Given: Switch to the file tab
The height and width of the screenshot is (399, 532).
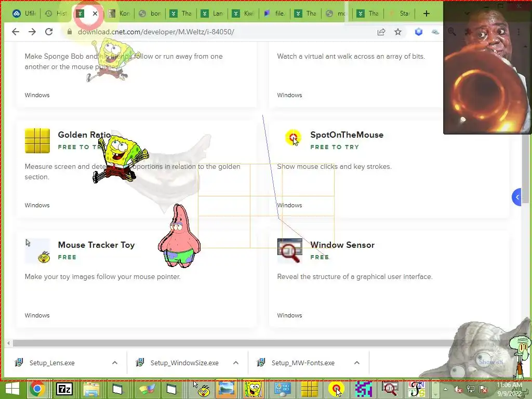Looking at the screenshot, I should pyautogui.click(x=275, y=14).
